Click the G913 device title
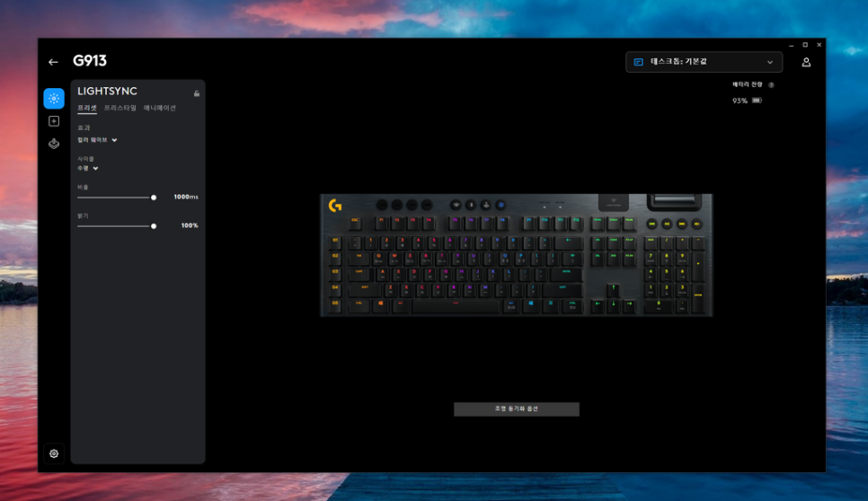868x501 pixels. (x=90, y=61)
